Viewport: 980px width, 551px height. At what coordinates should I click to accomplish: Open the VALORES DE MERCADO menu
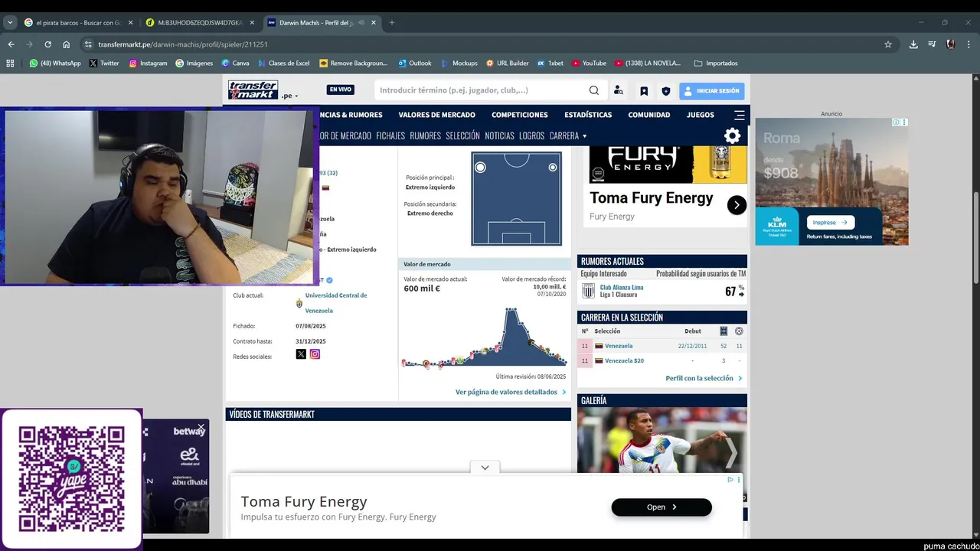pos(436,115)
